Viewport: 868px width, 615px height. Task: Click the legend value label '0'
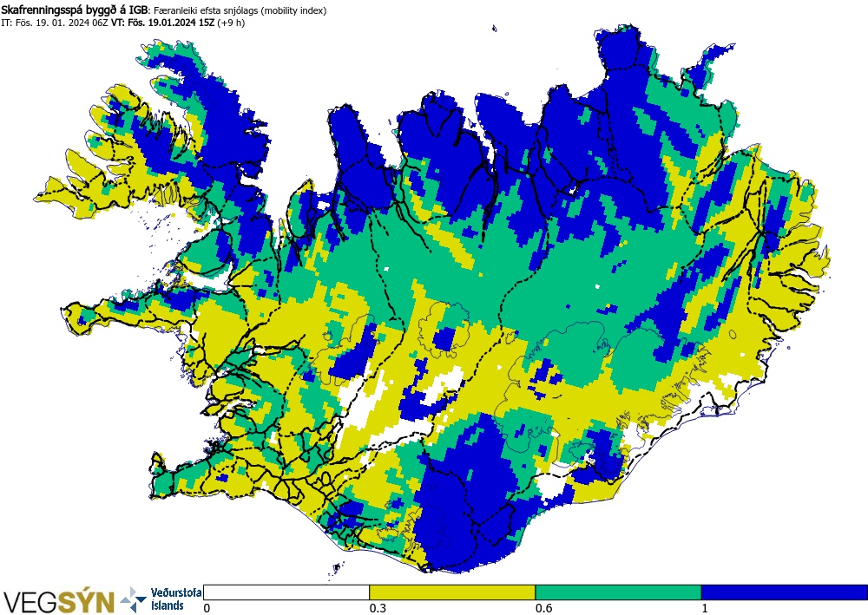(207, 608)
